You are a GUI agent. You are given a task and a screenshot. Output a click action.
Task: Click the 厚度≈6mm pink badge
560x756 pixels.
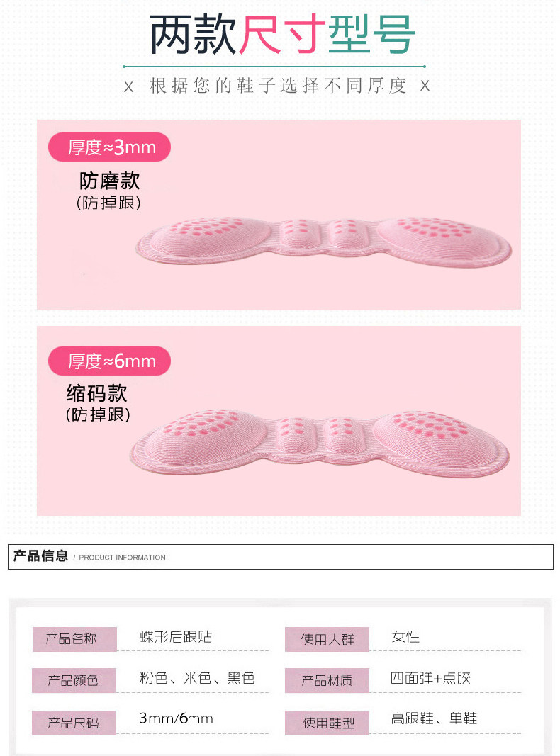(x=109, y=361)
